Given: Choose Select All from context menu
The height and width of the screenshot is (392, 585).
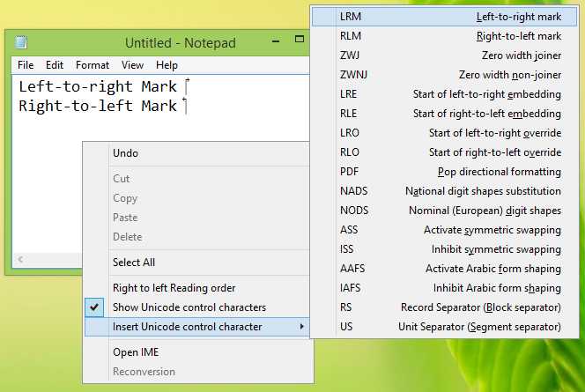Looking at the screenshot, I should tap(134, 263).
